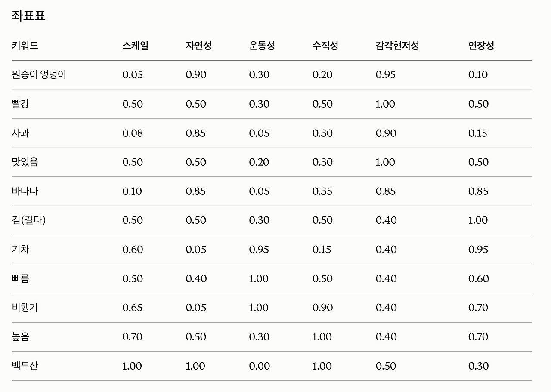Screen dimensions: 551x392
Task: Select the 감각현저성 column header
Action: pyautogui.click(x=397, y=46)
